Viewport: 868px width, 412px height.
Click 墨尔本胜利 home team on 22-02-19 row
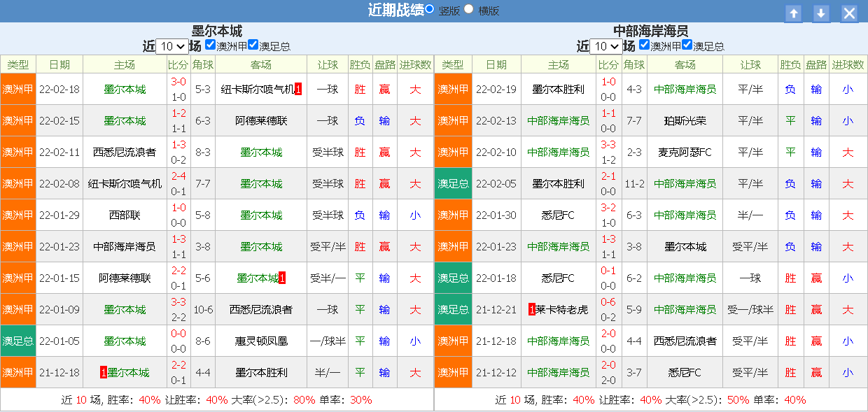[x=558, y=90]
